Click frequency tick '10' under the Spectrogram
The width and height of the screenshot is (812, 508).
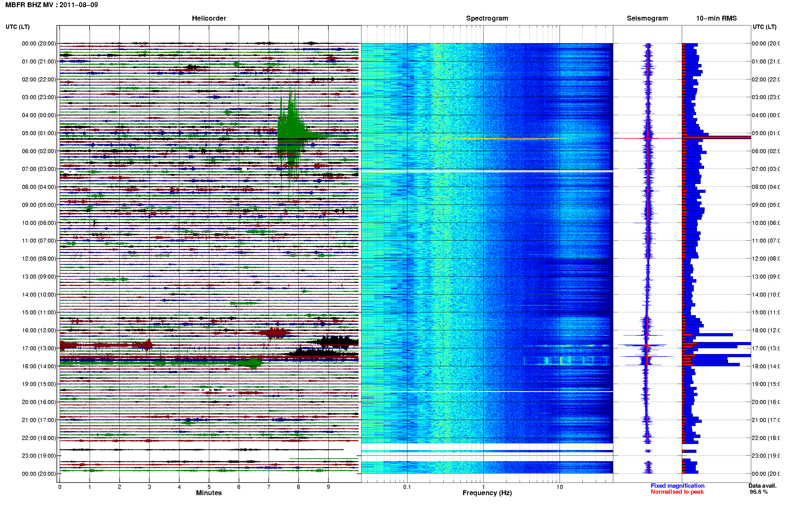pyautogui.click(x=560, y=487)
